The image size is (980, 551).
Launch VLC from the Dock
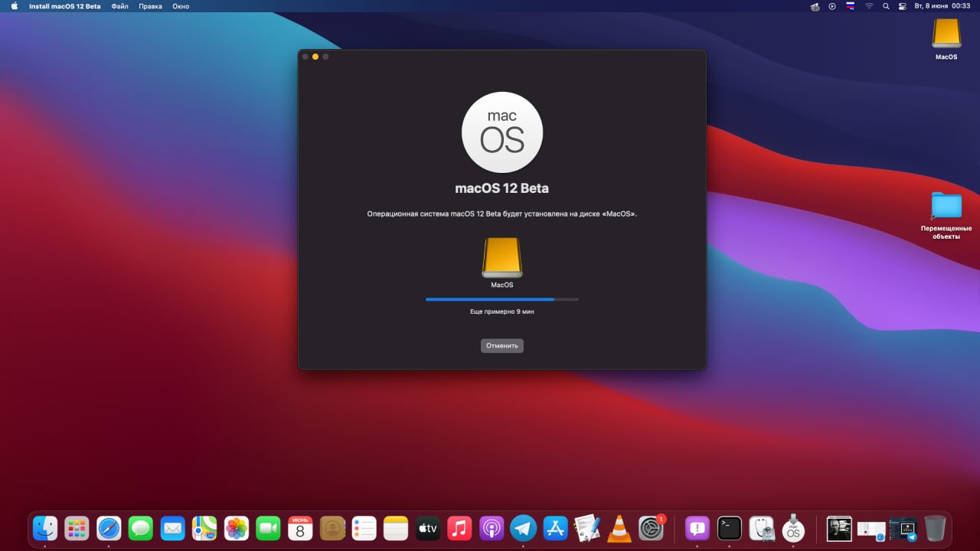click(619, 528)
